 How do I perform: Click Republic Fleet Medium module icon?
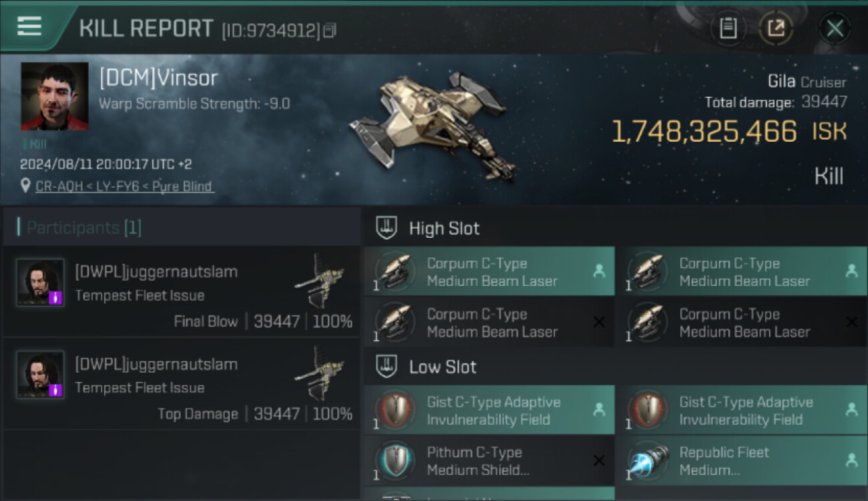pos(648,461)
